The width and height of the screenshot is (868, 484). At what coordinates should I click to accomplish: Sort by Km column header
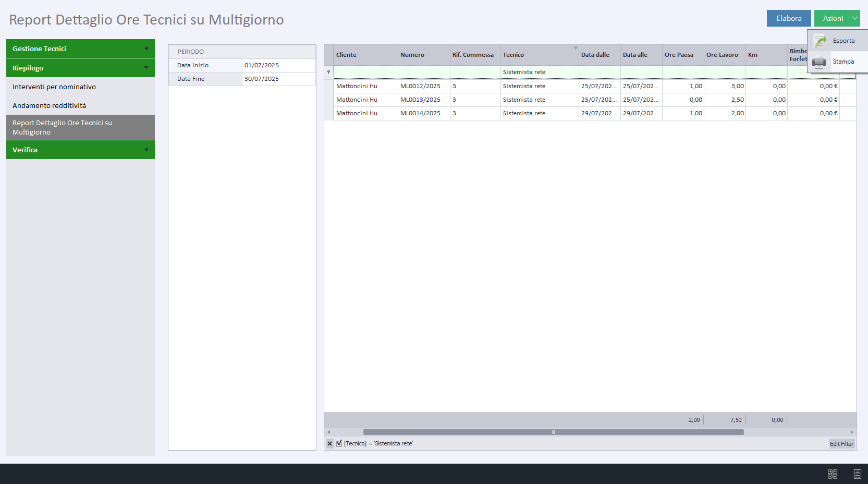766,55
